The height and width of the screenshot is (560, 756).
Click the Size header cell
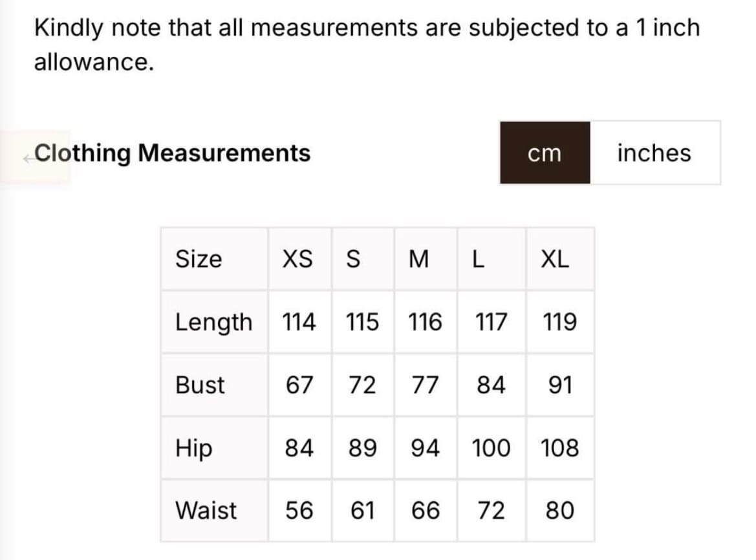point(199,259)
